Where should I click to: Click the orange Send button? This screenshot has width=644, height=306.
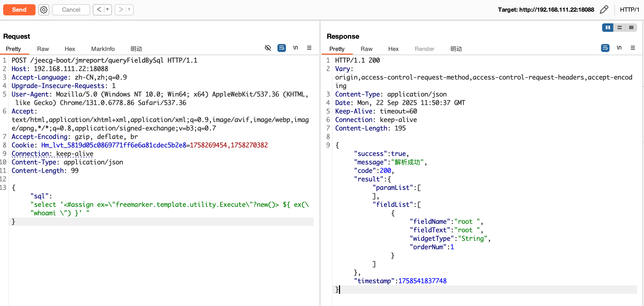coord(19,10)
